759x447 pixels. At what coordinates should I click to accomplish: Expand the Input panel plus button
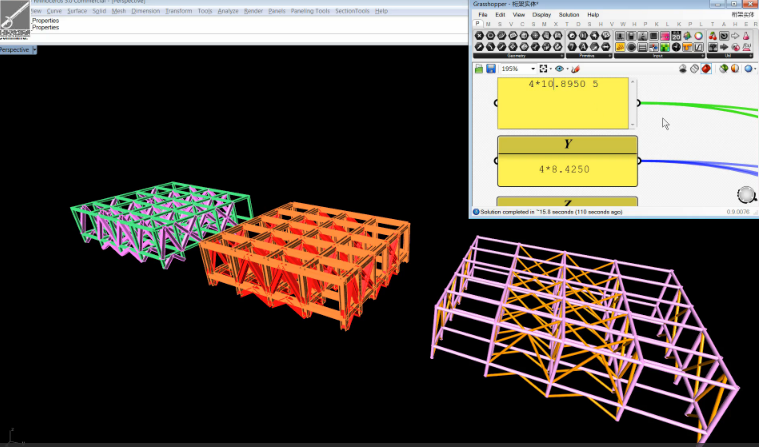pos(703,56)
